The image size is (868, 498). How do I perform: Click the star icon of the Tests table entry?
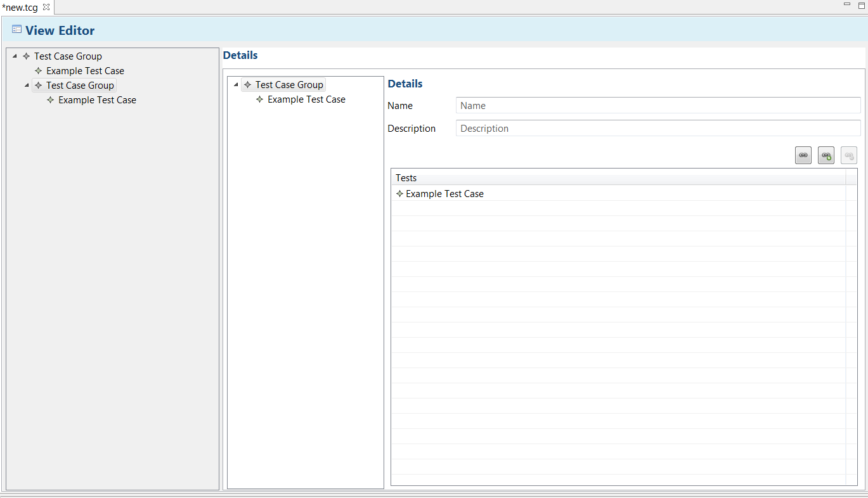[x=399, y=194]
